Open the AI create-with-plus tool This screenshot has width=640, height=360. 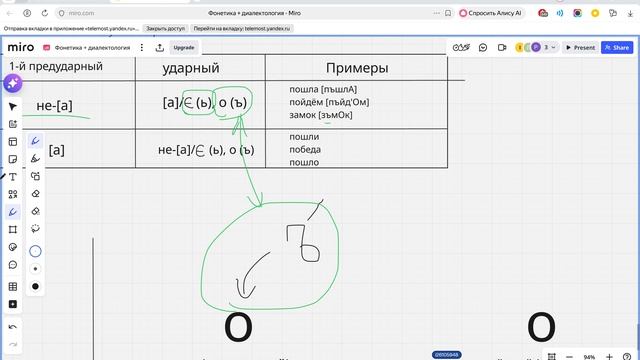[13, 124]
